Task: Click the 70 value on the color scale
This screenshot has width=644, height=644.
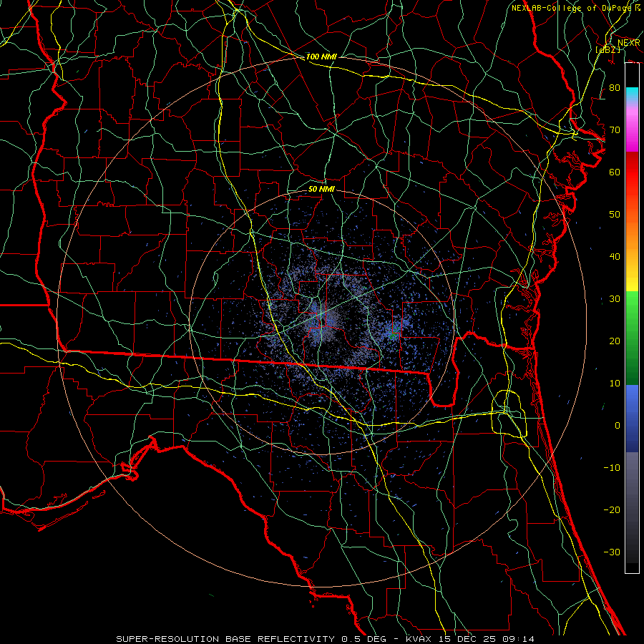Action: coord(615,130)
